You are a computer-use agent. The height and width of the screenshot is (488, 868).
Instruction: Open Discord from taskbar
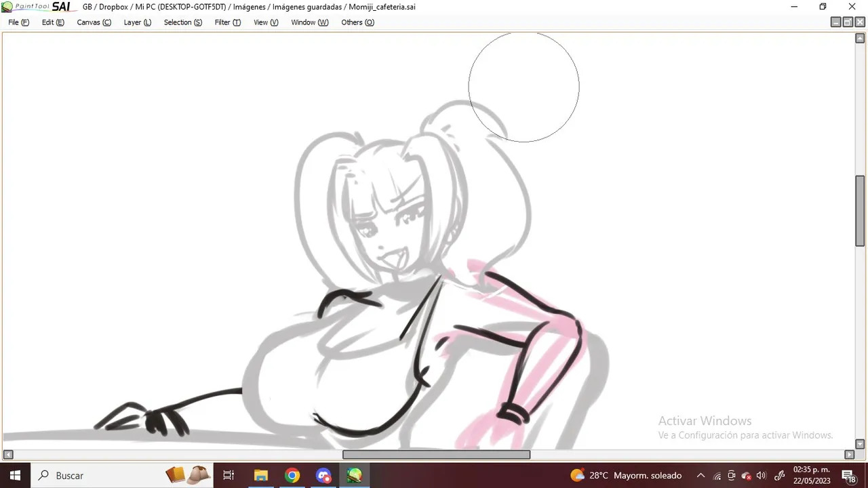click(323, 475)
